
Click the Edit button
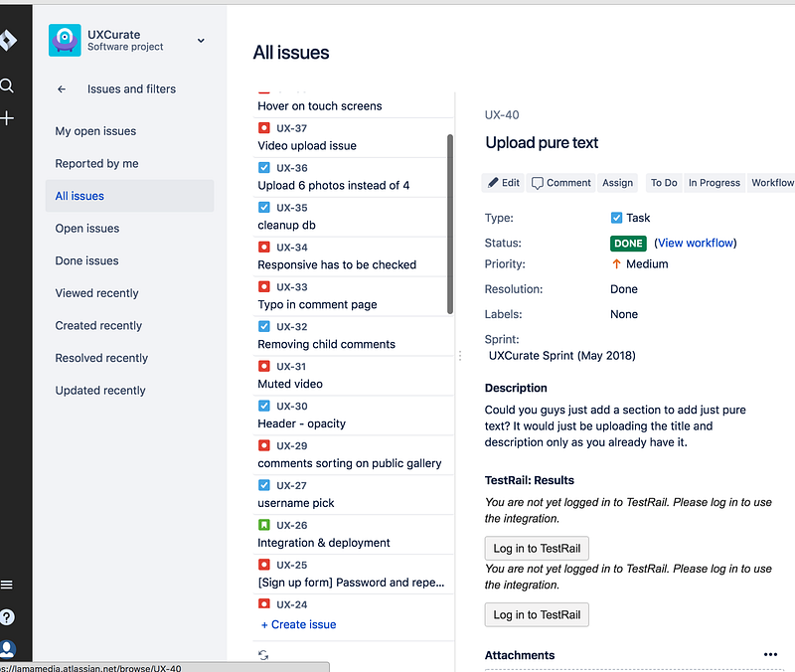(x=503, y=183)
